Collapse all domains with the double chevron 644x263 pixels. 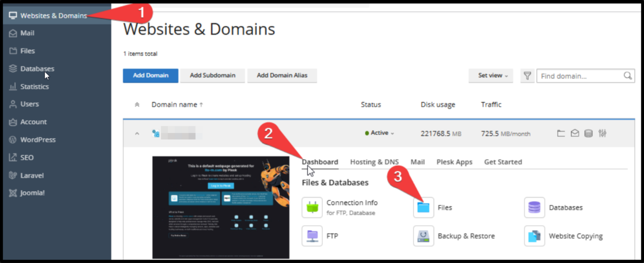tap(137, 104)
